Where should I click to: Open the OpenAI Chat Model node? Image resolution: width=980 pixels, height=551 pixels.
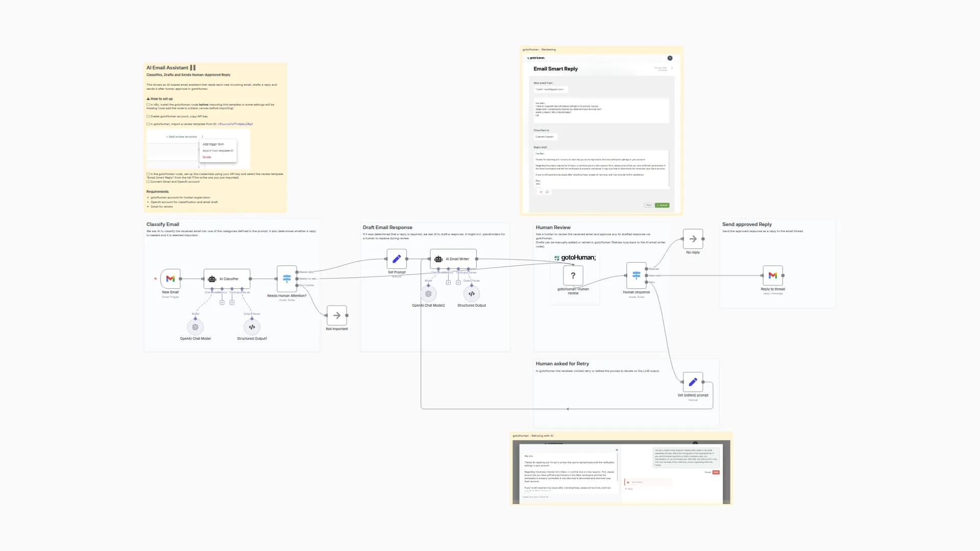(x=195, y=327)
